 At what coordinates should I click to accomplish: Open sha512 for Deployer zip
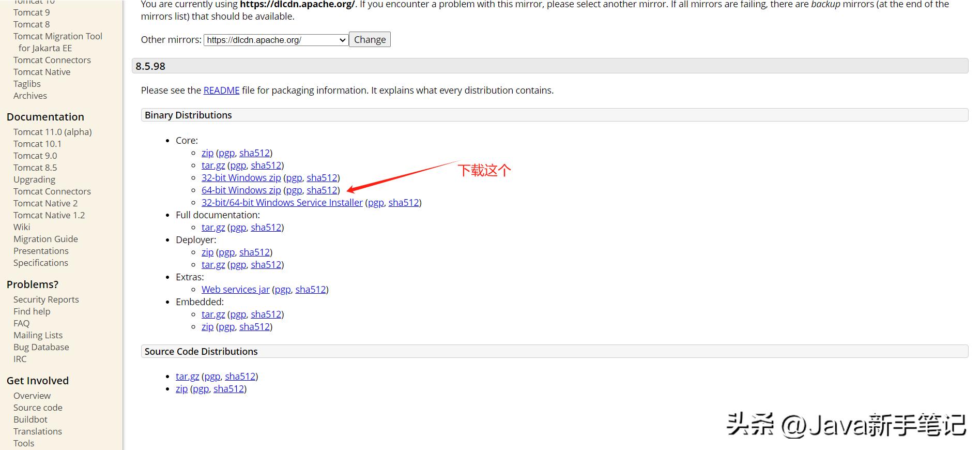(254, 252)
